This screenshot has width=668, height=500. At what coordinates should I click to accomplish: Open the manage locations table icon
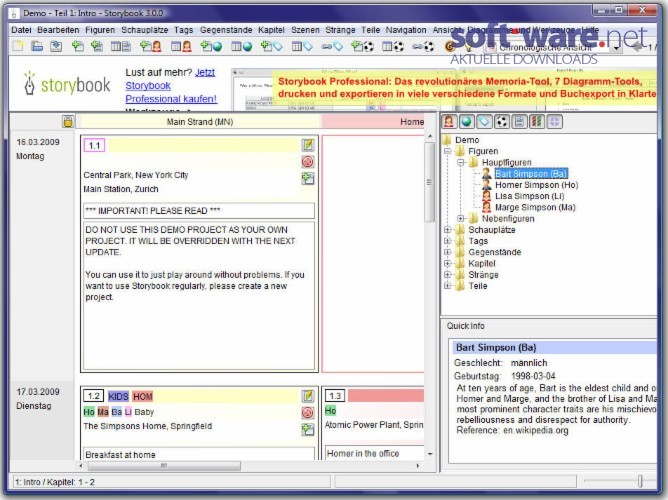(242, 46)
